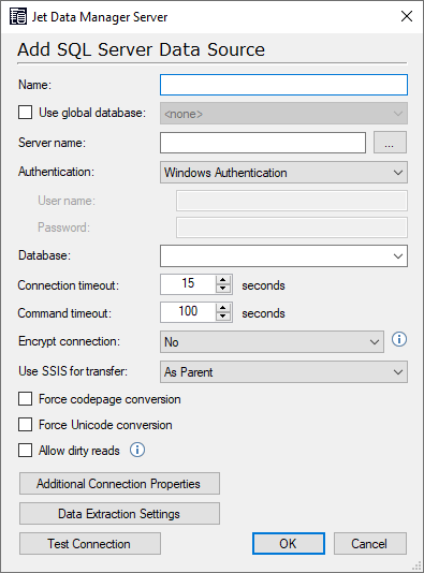Check Force Unicode conversion
Image resolution: width=424 pixels, height=573 pixels.
click(25, 425)
